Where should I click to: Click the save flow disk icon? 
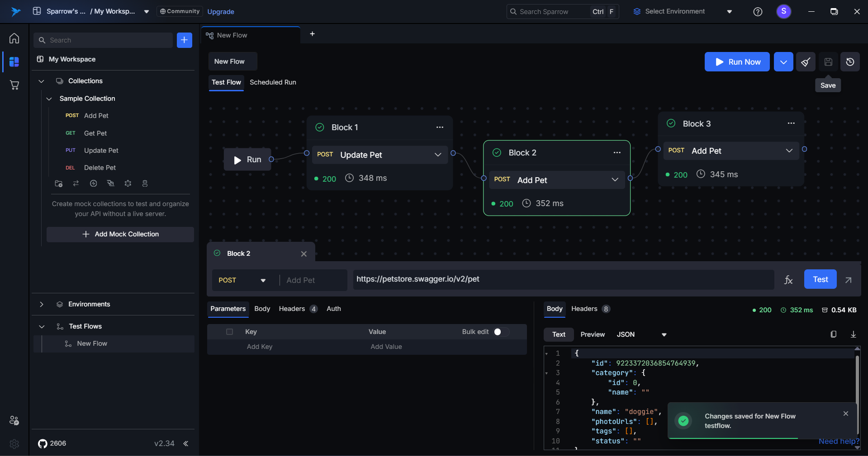(x=828, y=62)
